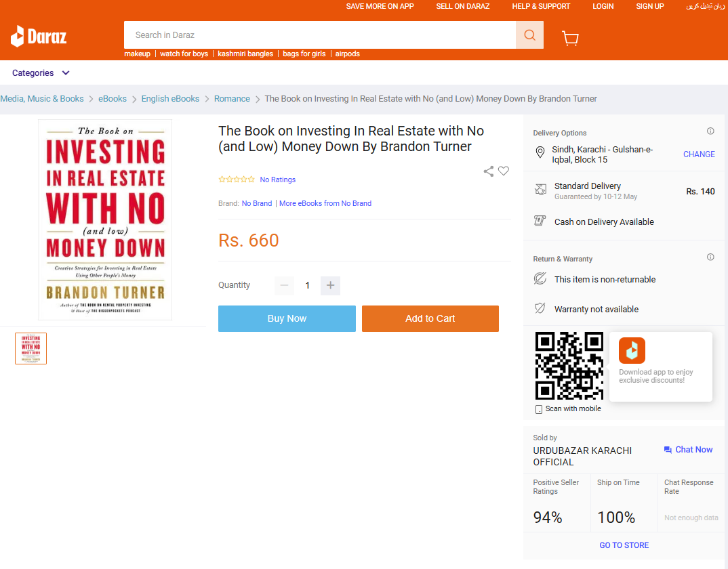Open HELP & SUPPORT menu
This screenshot has width=728, height=569.
pos(541,7)
